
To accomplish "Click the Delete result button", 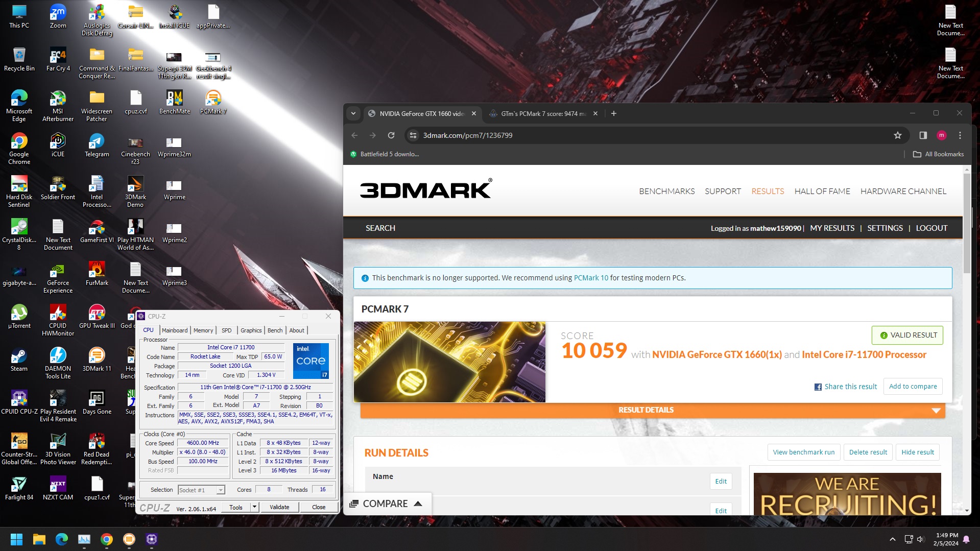I will point(868,452).
